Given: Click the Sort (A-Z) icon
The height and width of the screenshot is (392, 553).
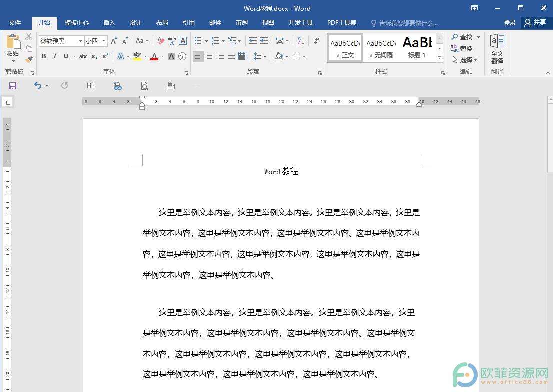Looking at the screenshot, I should tap(301, 41).
